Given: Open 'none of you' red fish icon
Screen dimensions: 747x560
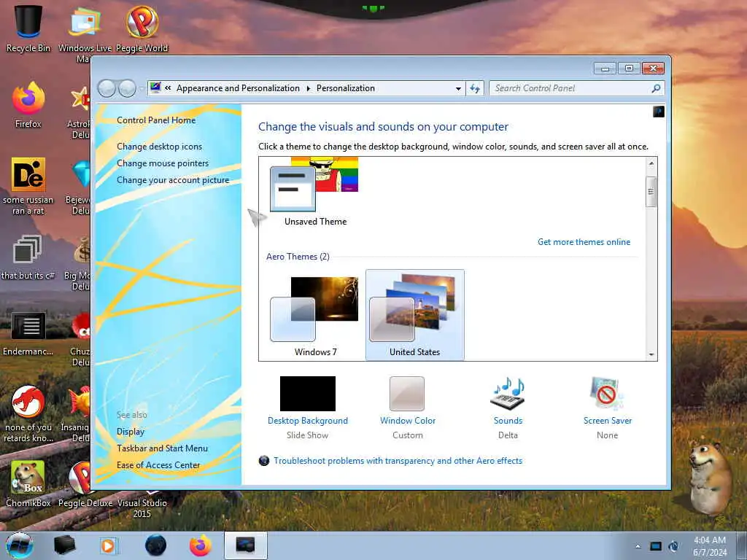Looking at the screenshot, I should [28, 413].
